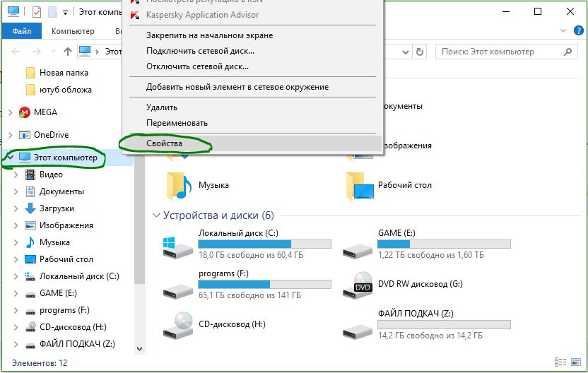This screenshot has width=588, height=373.
Task: Click the Музыка note icon in sidebar
Action: (x=30, y=242)
